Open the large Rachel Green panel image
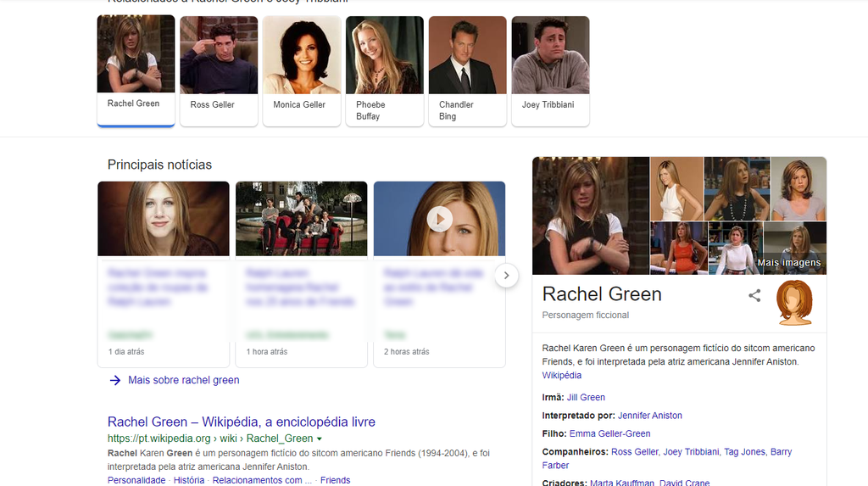Viewport: 868px width, 486px height. (x=591, y=215)
